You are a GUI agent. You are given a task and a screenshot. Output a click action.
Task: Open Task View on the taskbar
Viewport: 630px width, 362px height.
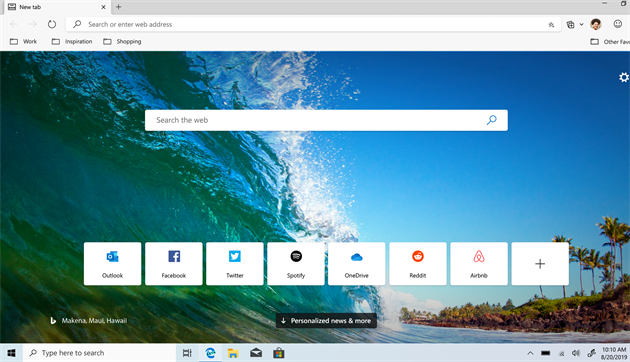pyautogui.click(x=187, y=353)
